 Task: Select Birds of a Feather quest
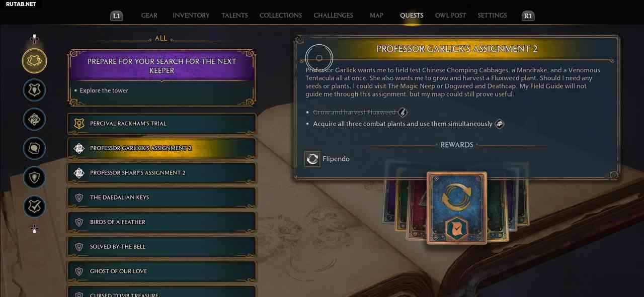[162, 222]
